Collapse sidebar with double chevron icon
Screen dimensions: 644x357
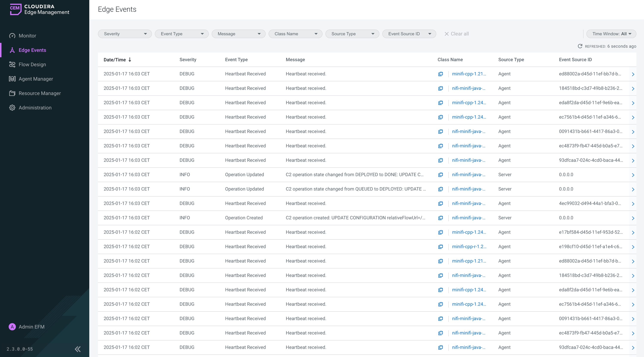pos(78,349)
